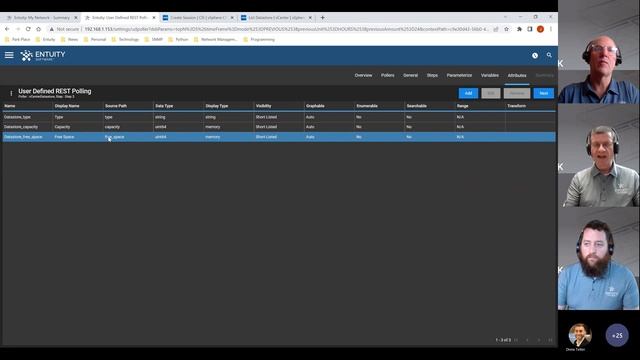This screenshot has width=640, height=360.
Task: Go to the browser home page icon
Action: coord(38,29)
